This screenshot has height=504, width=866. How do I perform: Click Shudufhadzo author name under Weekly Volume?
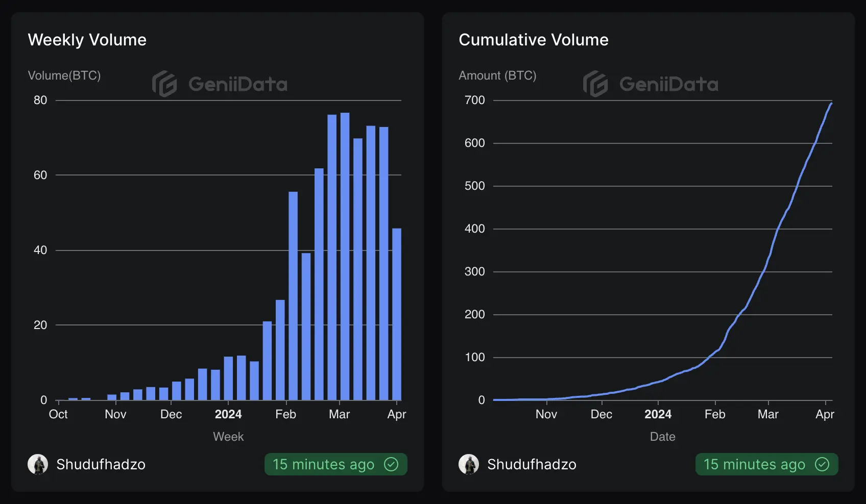pos(101,464)
